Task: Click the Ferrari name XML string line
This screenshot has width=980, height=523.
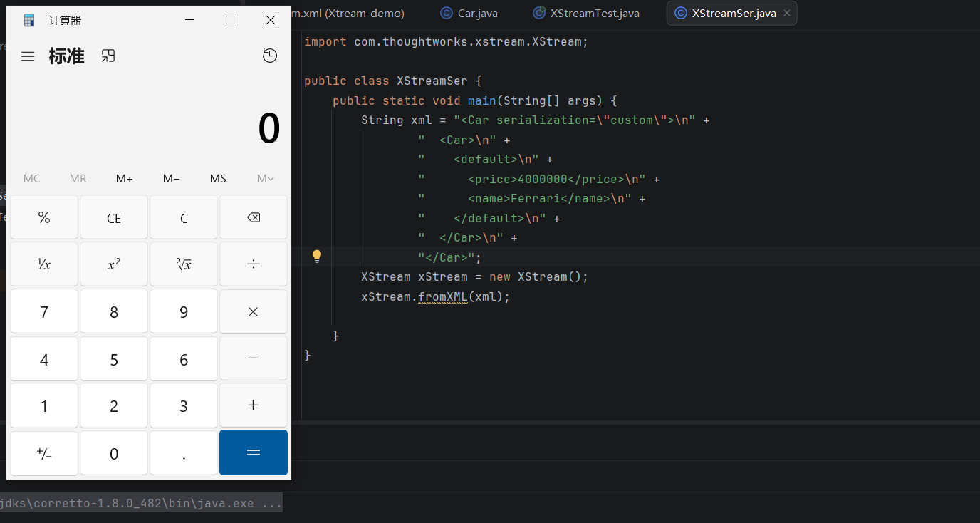Action: tap(532, 198)
